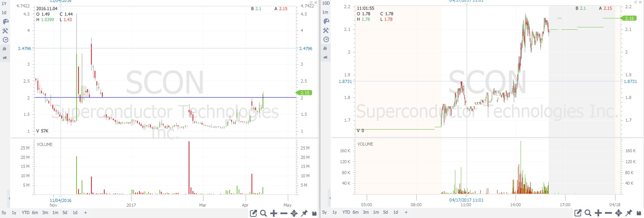Toggle the crosshair target on right chart
Screen dimensions: 644x218
pyautogui.click(x=619, y=213)
